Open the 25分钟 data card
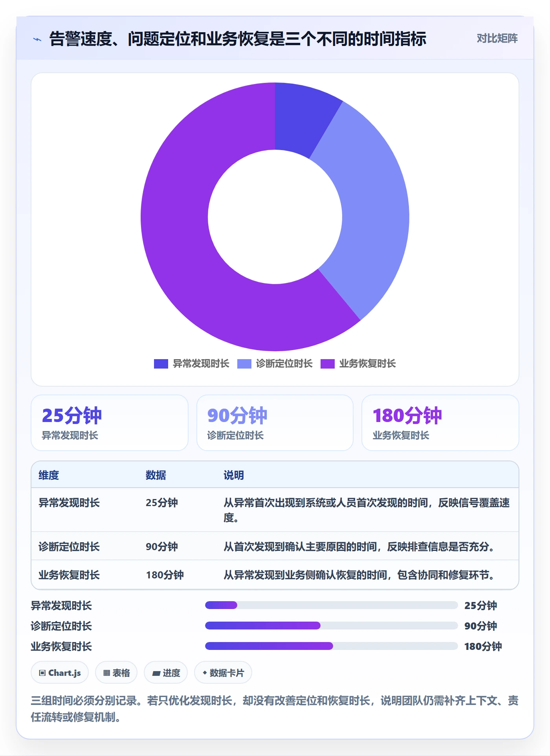The width and height of the screenshot is (550, 756). pyautogui.click(x=110, y=423)
